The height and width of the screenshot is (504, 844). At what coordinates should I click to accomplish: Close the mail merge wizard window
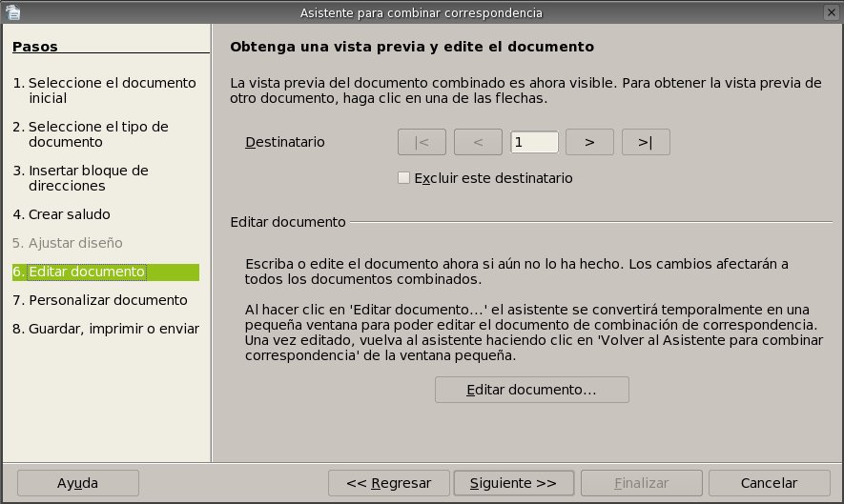coord(833,12)
